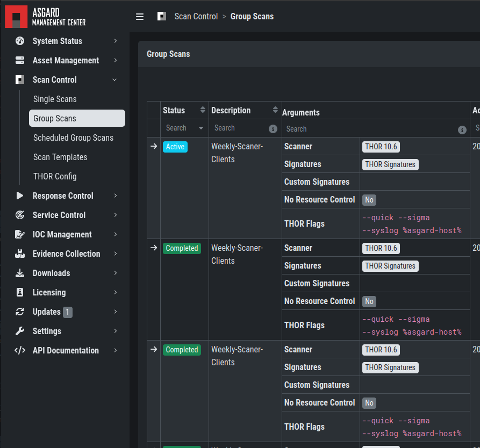Click the Service Control radar icon
Screen dimensions: 480x448
click(20, 215)
